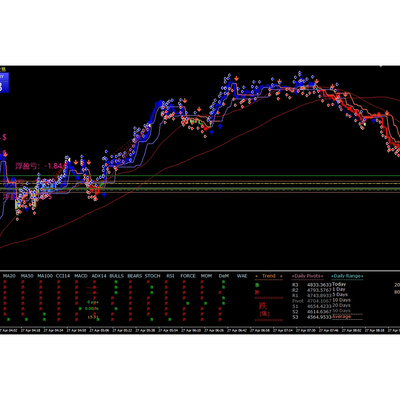
Task: Click the ADX14 indicator column header
Action: tap(99, 276)
